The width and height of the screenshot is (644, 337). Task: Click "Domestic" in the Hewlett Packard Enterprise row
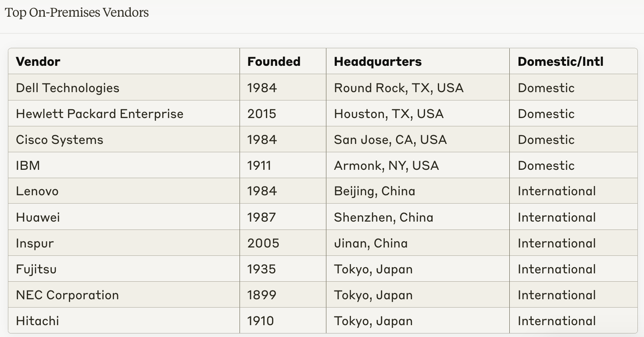click(546, 114)
